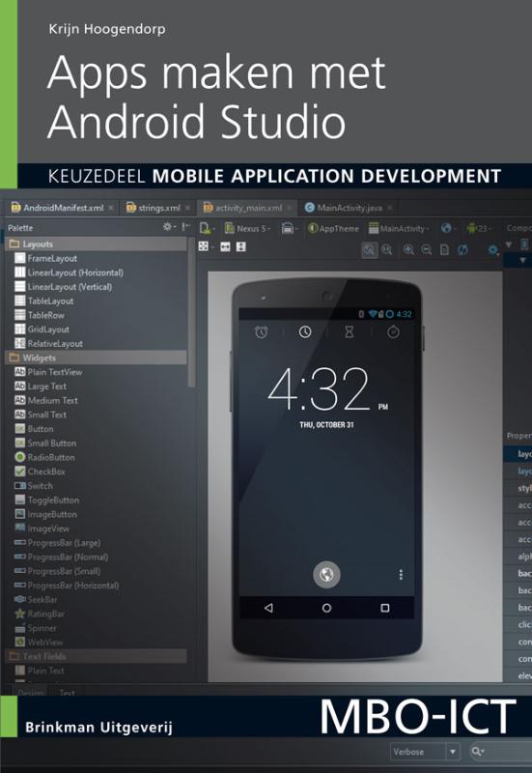Screen dimensions: 532x773
Task: Click the zoom to fit icon
Action: (x=369, y=250)
